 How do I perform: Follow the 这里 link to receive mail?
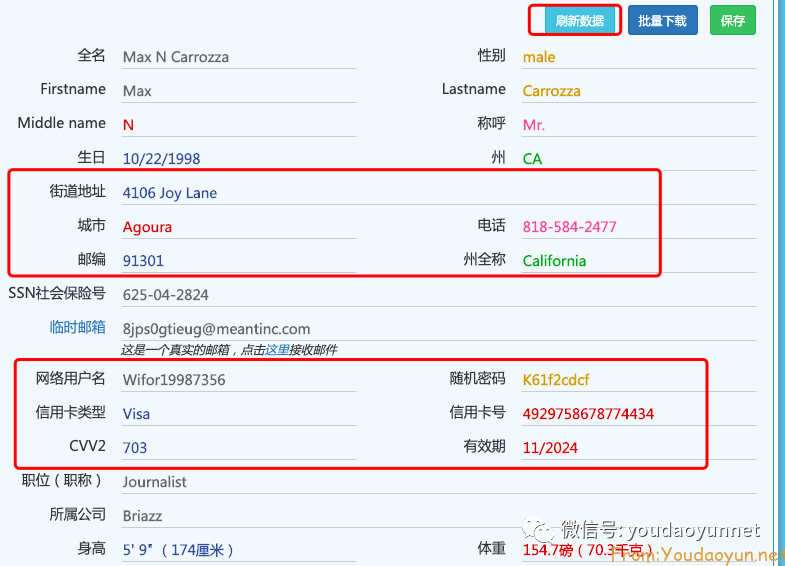[x=277, y=349]
